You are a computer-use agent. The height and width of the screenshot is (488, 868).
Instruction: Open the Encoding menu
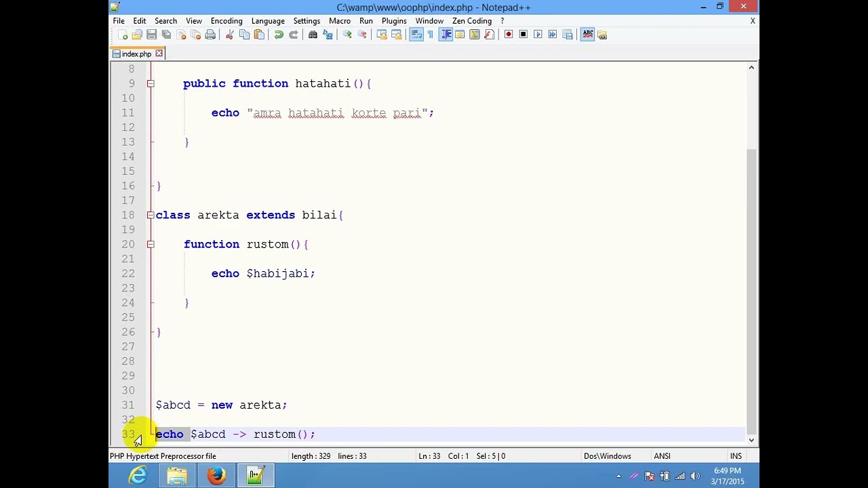(x=226, y=21)
